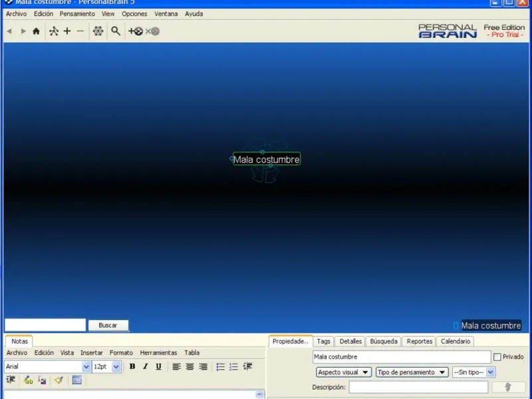Viewport: 532px width, 399px height.
Task: Center-align the notes text
Action: pos(190,366)
